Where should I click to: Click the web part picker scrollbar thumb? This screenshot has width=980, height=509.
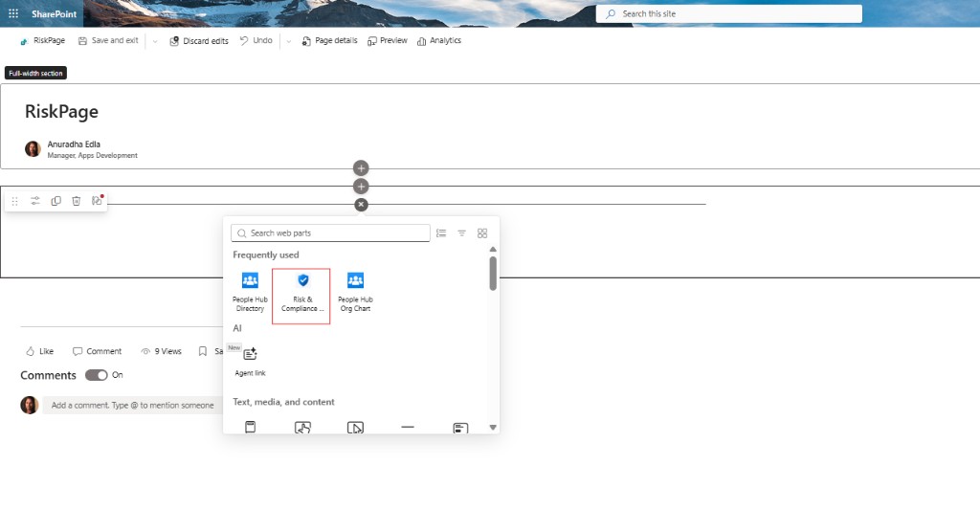point(493,274)
